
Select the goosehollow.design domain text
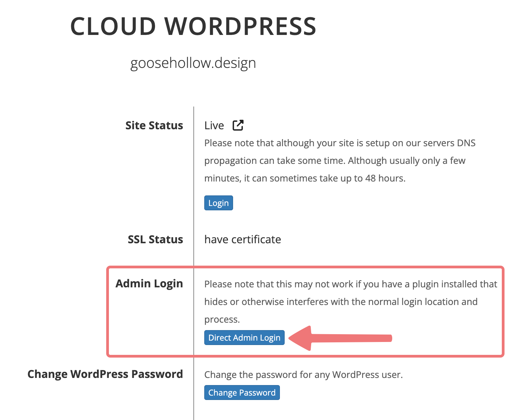[193, 63]
